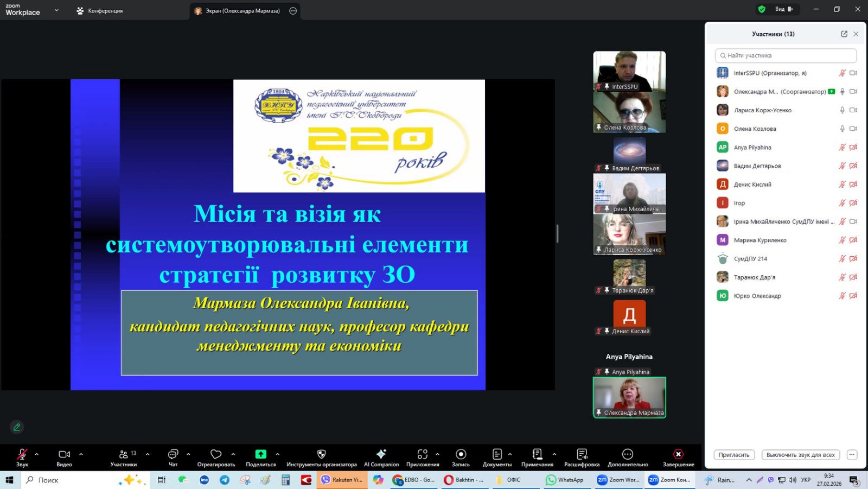868x489 pixels.
Task: Select the Экран (Олександра Мармаза) tab
Action: click(242, 11)
